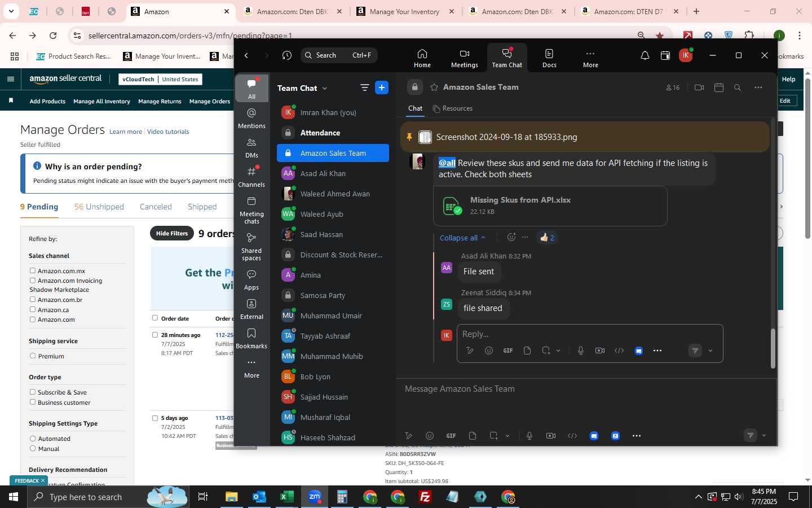
Task: Open channel more options ellipsis
Action: tap(758, 87)
